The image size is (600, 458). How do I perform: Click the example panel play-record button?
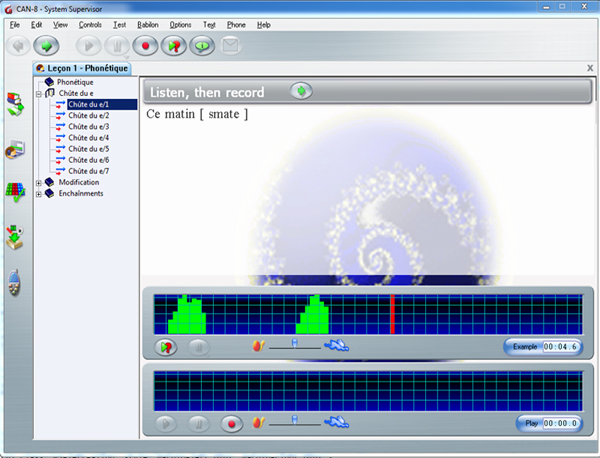coord(167,347)
